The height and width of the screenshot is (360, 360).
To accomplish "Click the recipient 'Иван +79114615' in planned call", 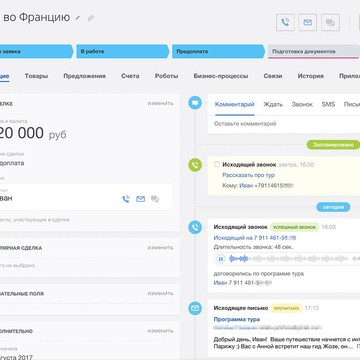I will point(266,186).
